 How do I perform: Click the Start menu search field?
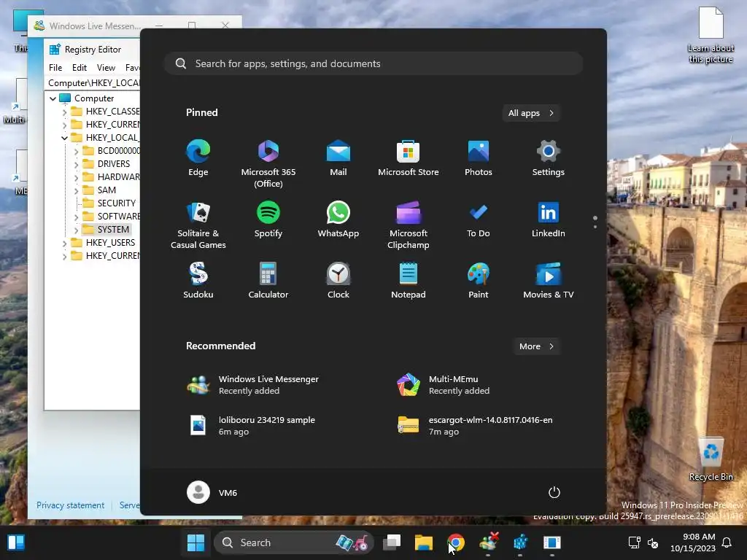(373, 63)
